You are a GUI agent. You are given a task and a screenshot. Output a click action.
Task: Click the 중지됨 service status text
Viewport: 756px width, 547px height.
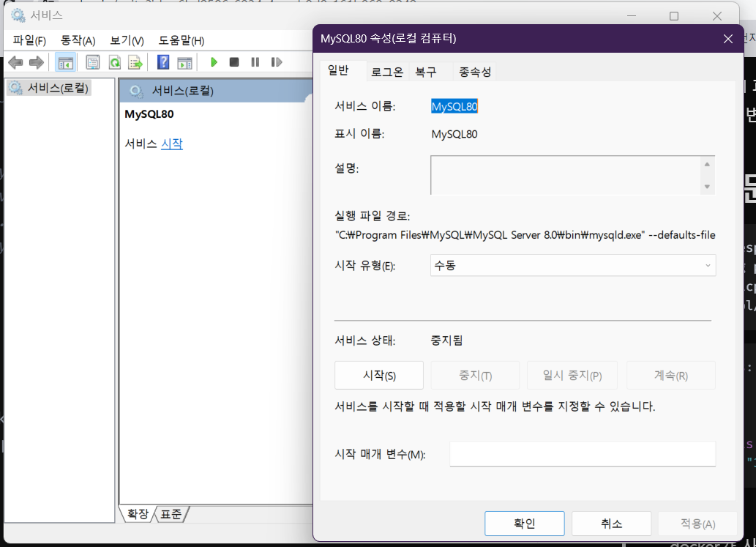tap(446, 341)
